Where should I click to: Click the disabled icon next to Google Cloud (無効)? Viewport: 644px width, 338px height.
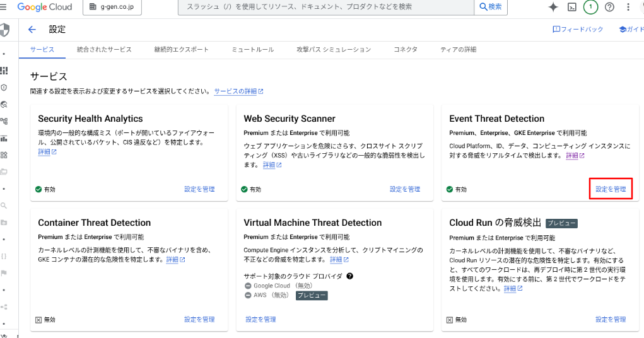(x=248, y=286)
